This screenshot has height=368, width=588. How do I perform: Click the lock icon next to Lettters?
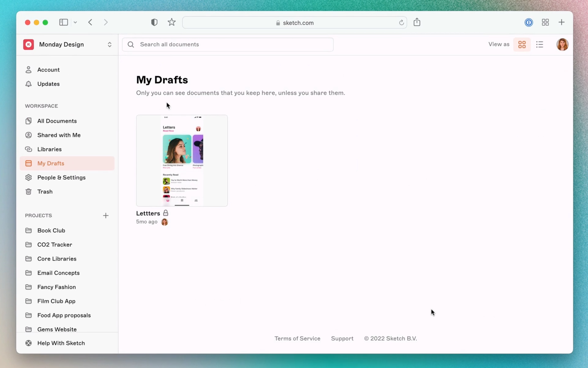pyautogui.click(x=165, y=213)
